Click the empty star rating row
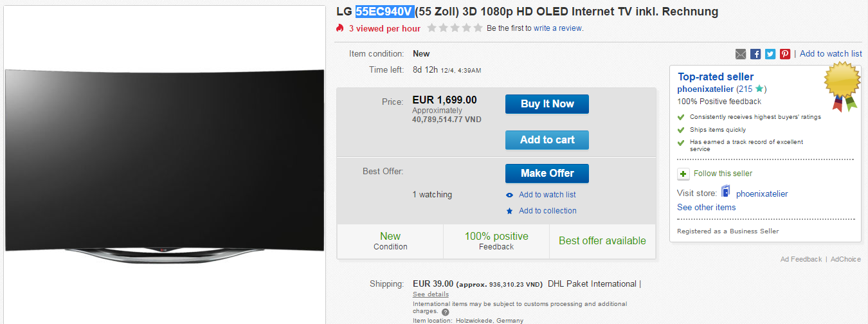 pos(455,28)
